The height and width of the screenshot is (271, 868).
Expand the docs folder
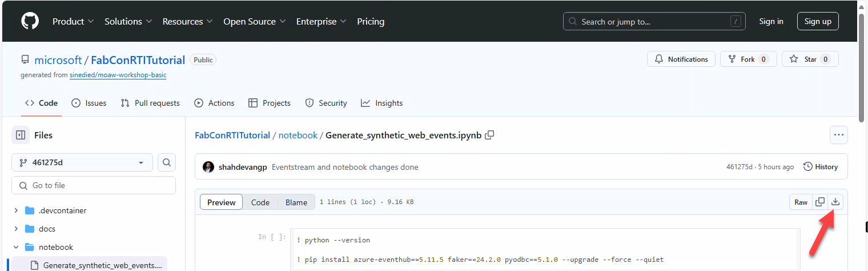[16, 229]
